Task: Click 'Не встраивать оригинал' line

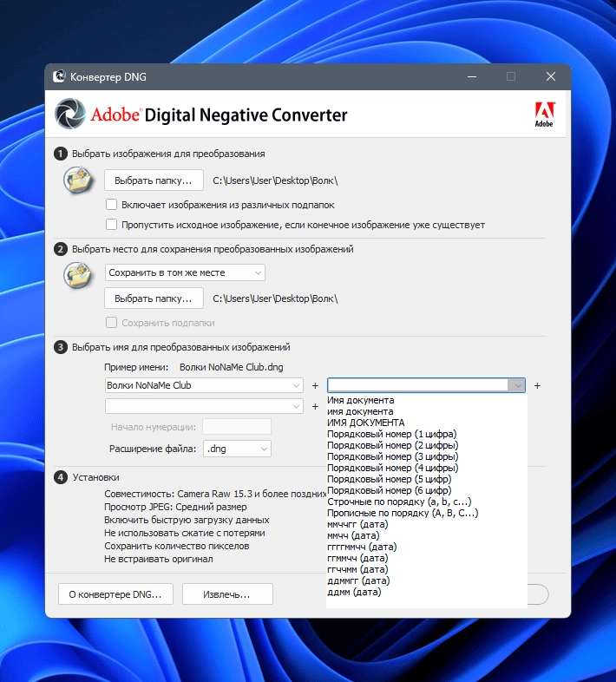Action: click(x=159, y=559)
